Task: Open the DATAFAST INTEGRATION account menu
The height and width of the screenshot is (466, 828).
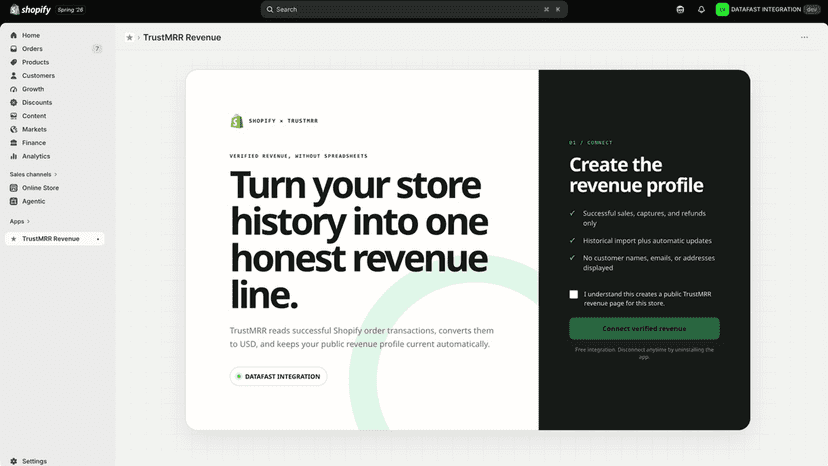Action: 768,10
